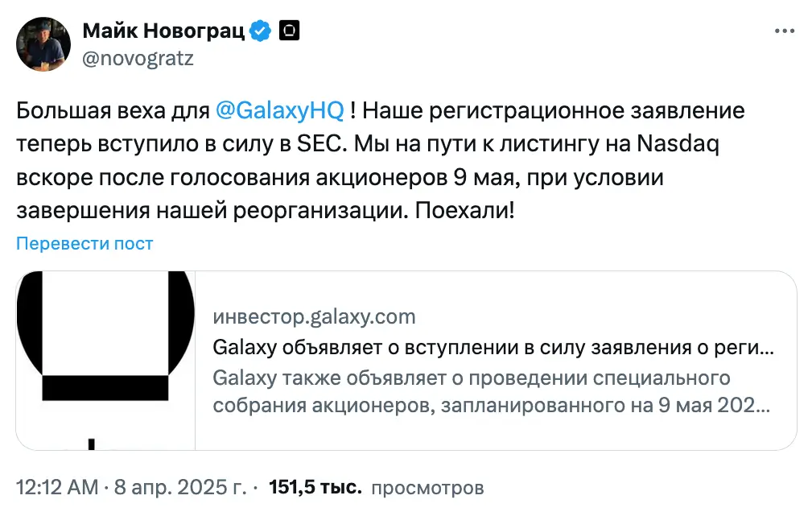Image resolution: width=812 pixels, height=512 pixels.
Task: Open the @novogratz handle link
Action: click(x=138, y=58)
